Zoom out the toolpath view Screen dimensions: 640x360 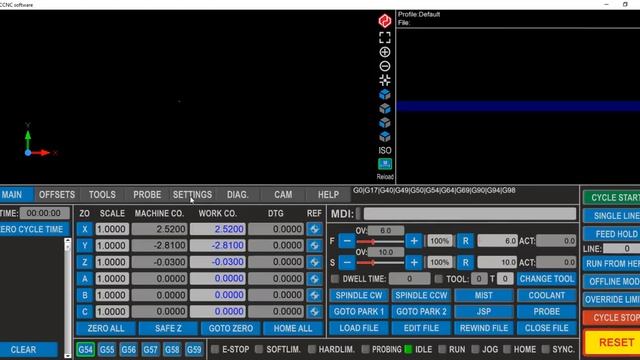[384, 66]
